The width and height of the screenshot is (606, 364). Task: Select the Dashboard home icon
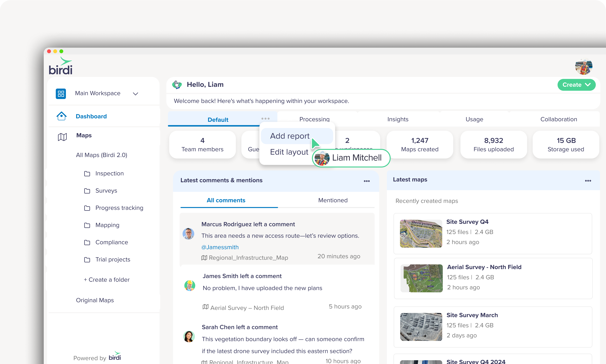(x=61, y=116)
